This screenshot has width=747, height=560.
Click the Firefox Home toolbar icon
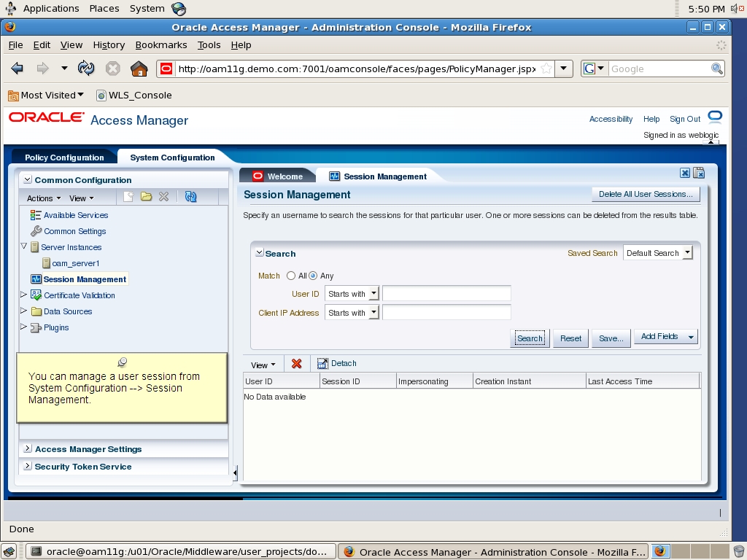(140, 68)
